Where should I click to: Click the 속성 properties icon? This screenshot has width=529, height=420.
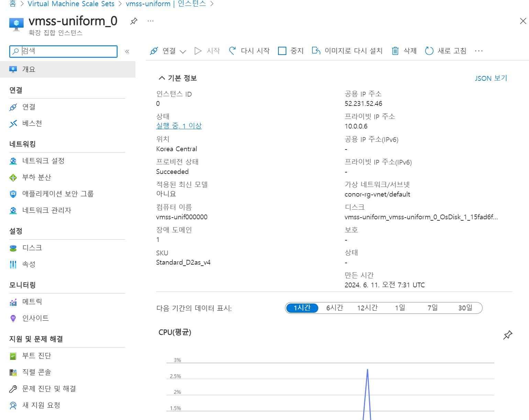tap(13, 264)
